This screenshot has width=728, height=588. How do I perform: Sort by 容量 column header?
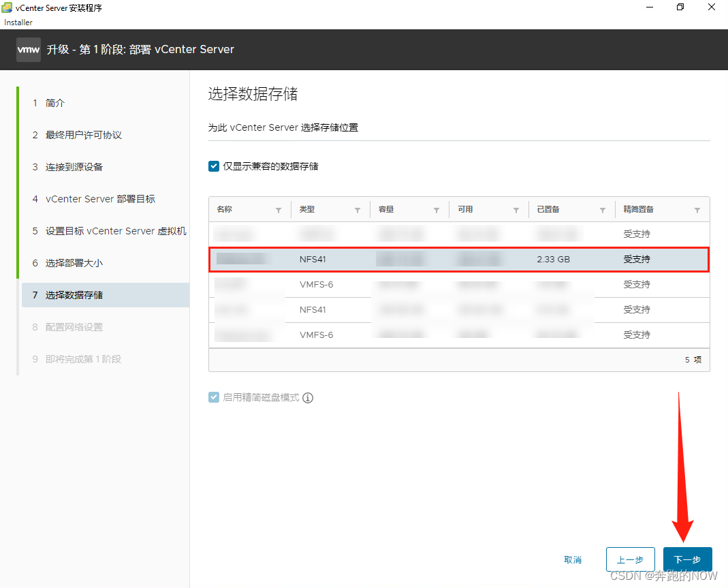click(x=386, y=209)
